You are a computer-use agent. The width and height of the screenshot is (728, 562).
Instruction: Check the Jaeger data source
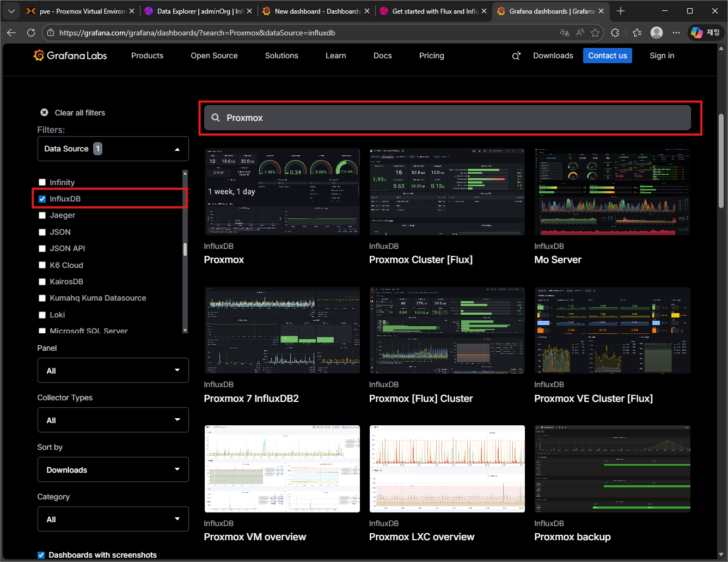tap(42, 215)
